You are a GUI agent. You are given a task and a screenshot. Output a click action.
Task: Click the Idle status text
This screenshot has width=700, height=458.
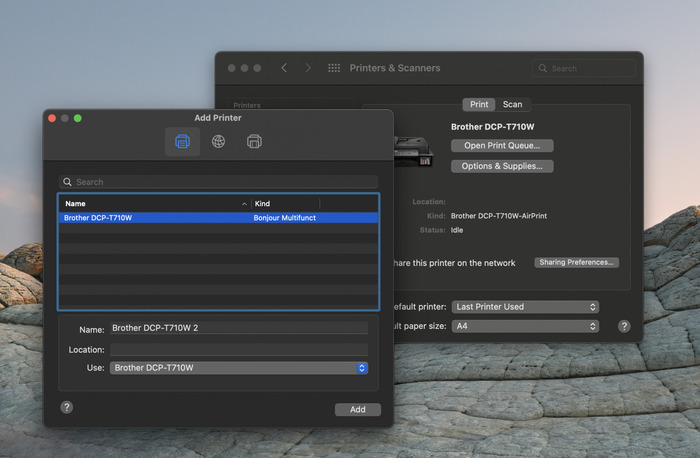click(x=457, y=230)
